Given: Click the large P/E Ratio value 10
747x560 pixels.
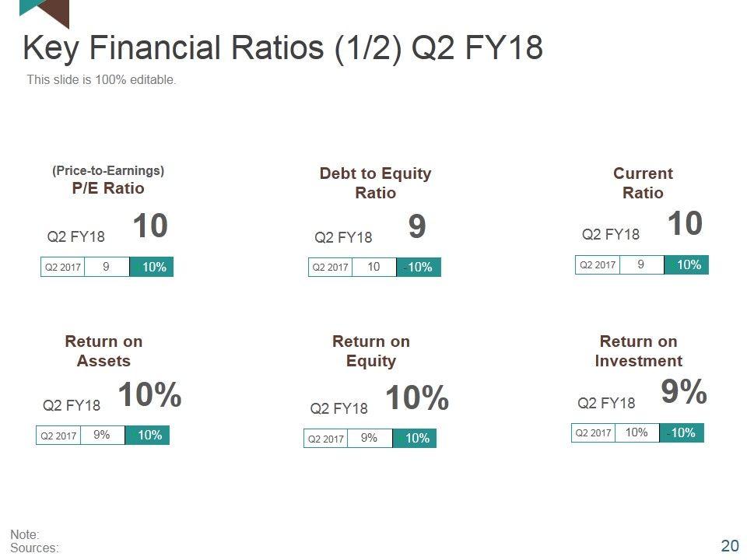Looking at the screenshot, I should click(150, 226).
